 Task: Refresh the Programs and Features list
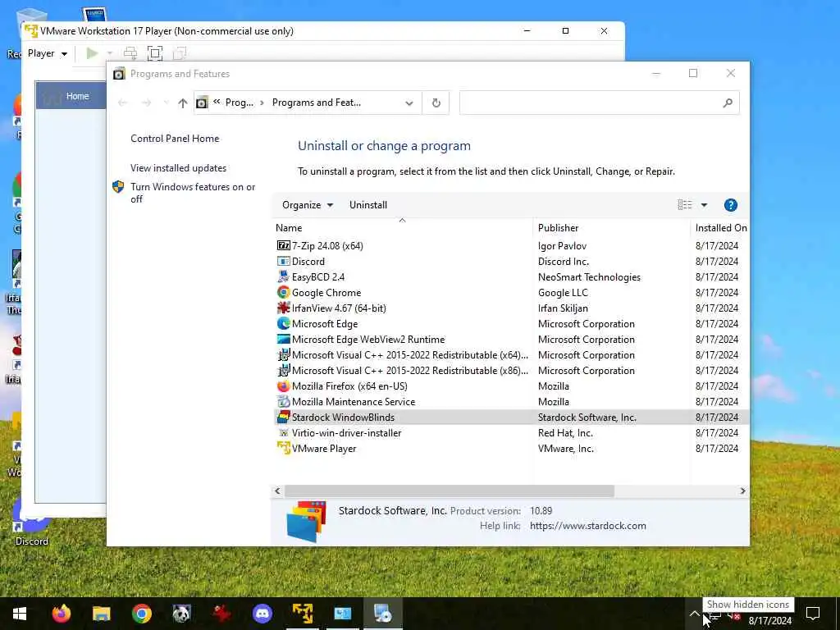pos(436,103)
